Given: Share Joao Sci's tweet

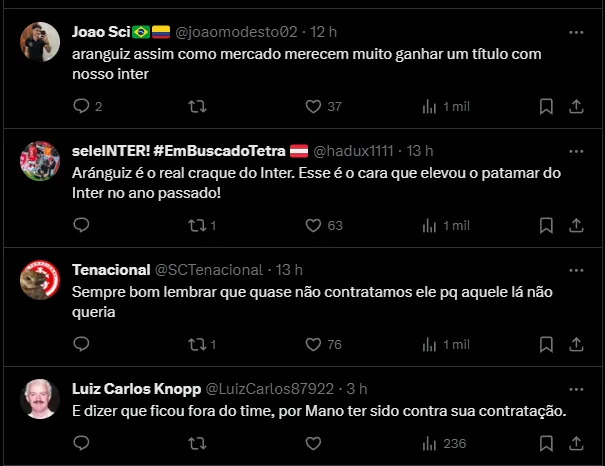Looking at the screenshot, I should tap(577, 106).
